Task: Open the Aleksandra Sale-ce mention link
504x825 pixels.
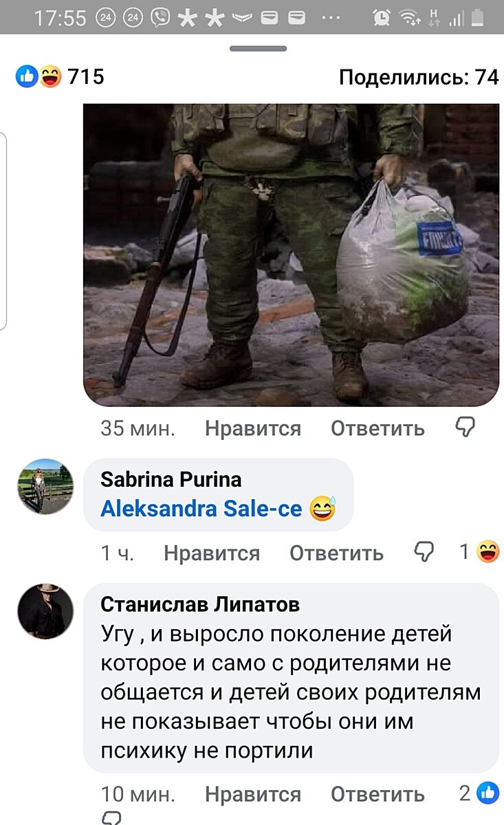Action: [201, 509]
